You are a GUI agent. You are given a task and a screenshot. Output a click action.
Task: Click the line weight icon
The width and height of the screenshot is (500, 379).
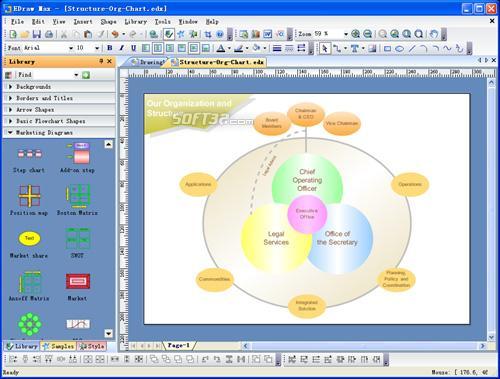277,49
